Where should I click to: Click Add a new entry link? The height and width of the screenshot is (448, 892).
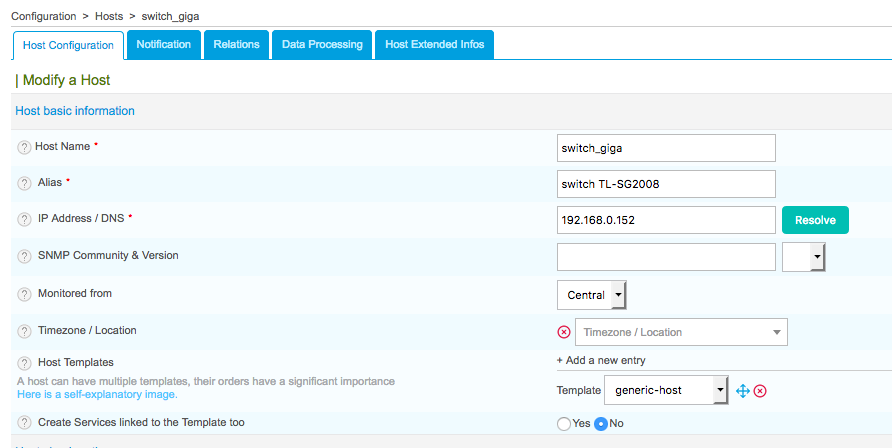[601, 360]
